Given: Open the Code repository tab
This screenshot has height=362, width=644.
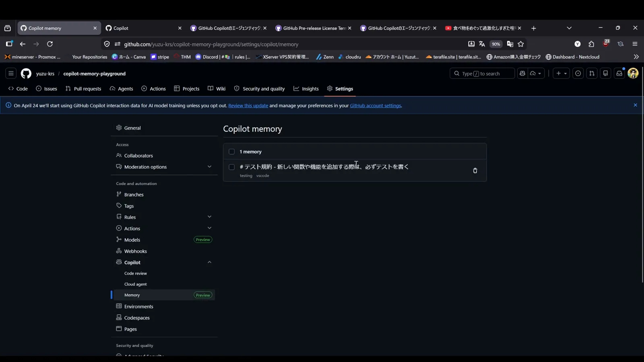Looking at the screenshot, I should (x=18, y=88).
